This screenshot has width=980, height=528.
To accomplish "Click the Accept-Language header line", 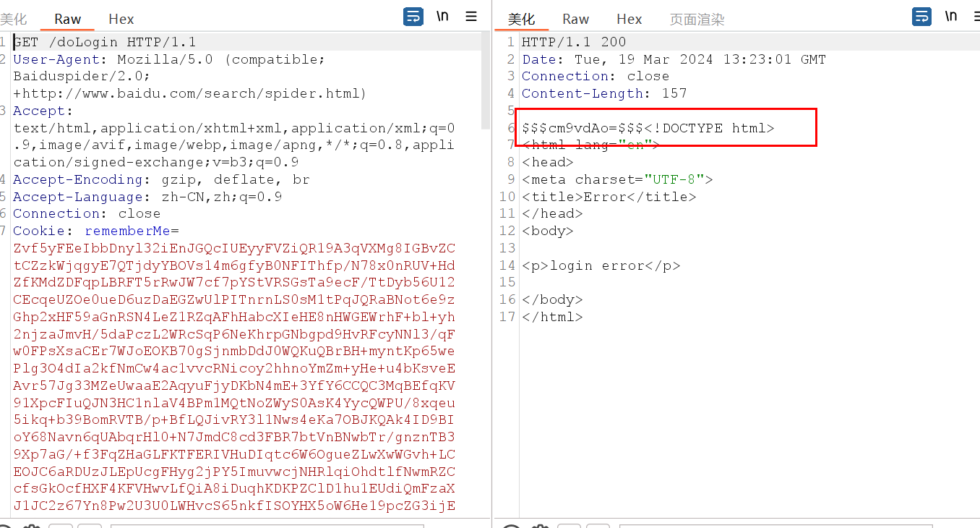I will tap(147, 197).
